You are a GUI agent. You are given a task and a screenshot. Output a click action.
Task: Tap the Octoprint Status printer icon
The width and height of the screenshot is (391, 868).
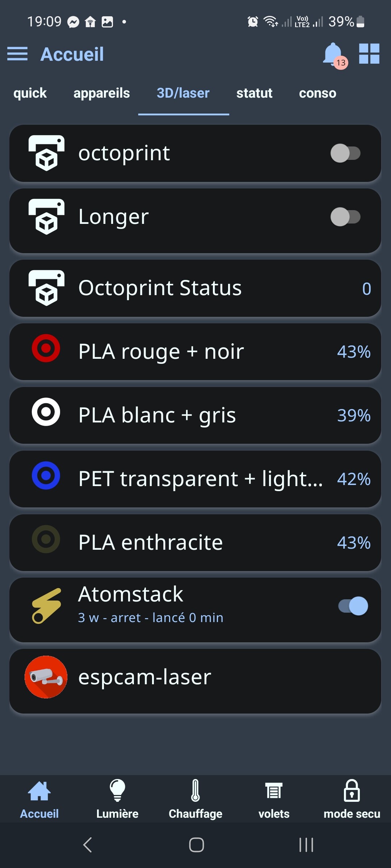click(x=46, y=288)
